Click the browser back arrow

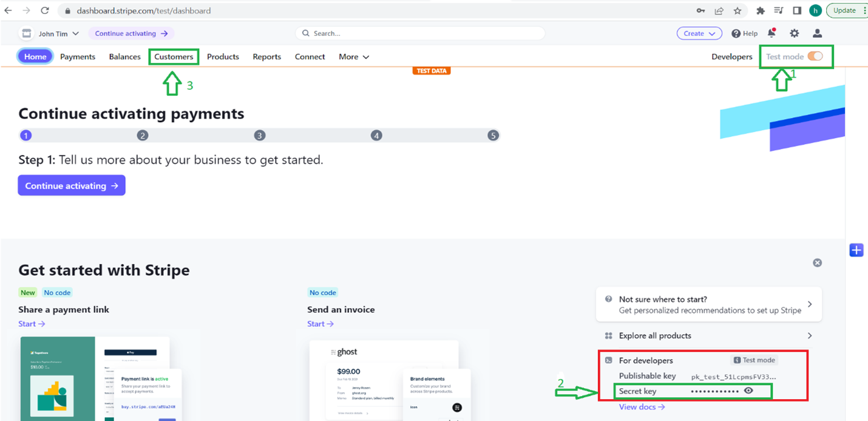8,11
